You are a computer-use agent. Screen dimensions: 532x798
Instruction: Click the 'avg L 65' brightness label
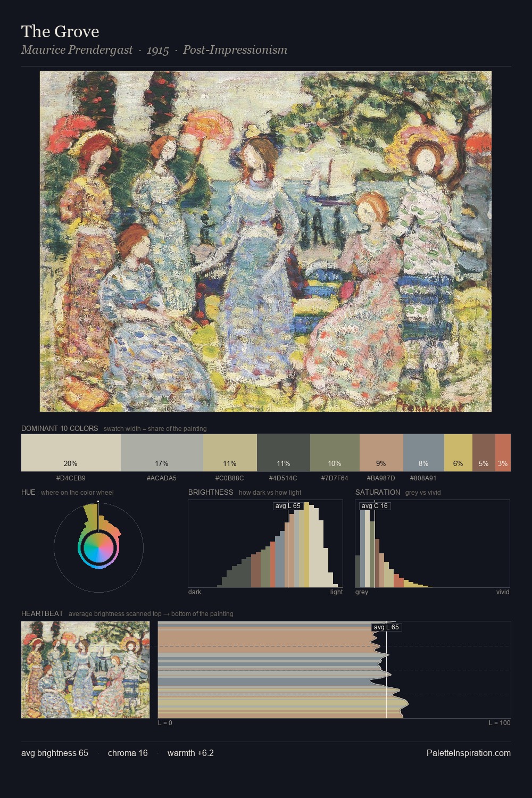click(288, 506)
